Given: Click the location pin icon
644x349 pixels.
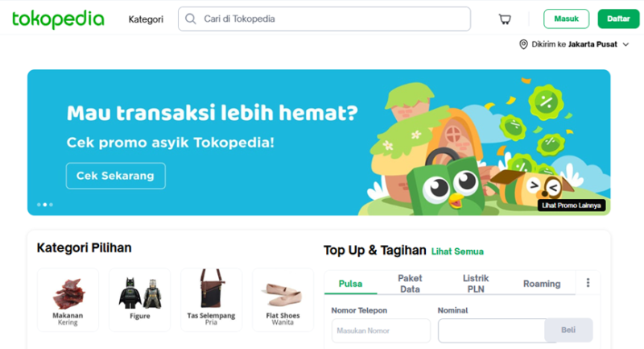Looking at the screenshot, I should click(523, 44).
